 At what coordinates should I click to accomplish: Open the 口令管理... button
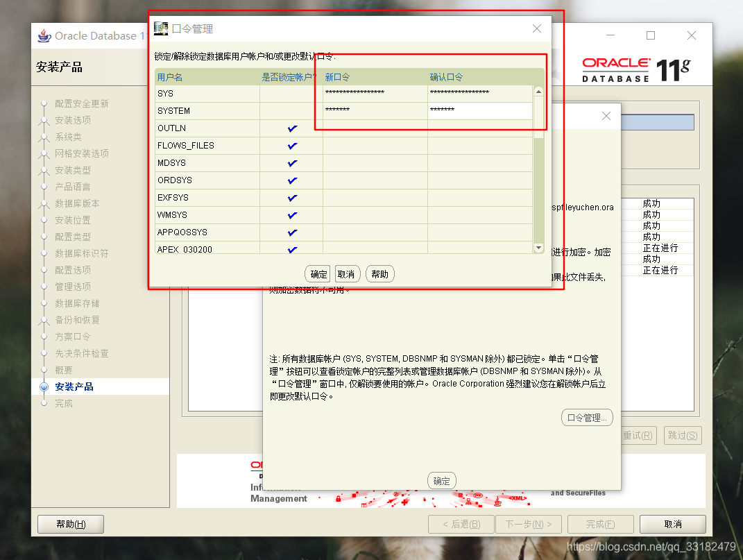coord(587,418)
